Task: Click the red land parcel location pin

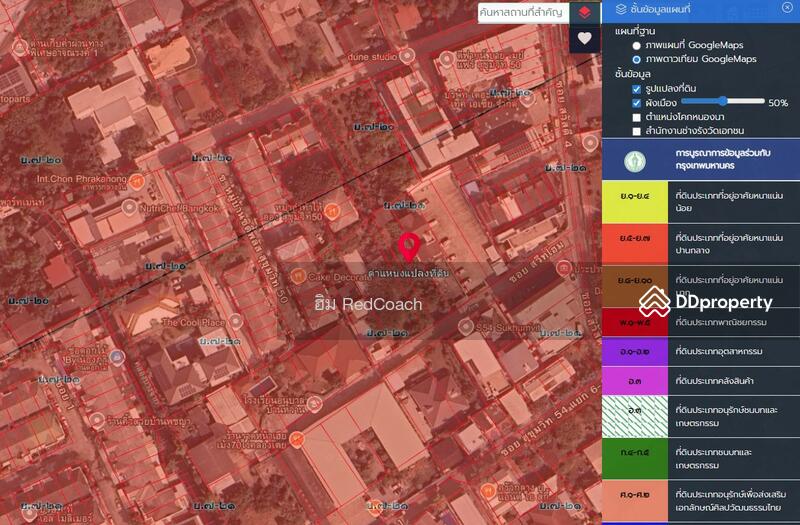Action: click(409, 248)
